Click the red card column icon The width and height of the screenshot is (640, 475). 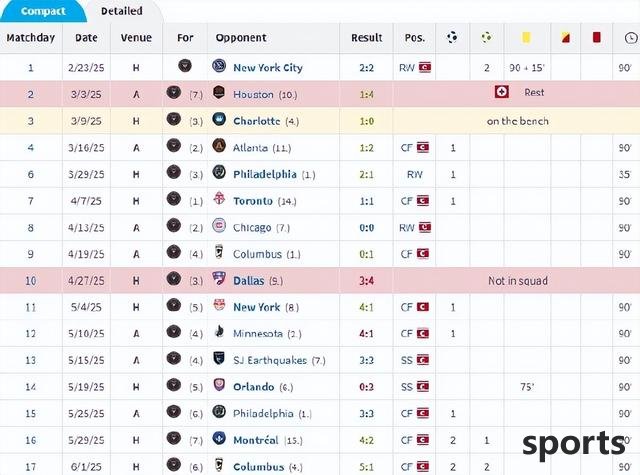[x=596, y=37]
